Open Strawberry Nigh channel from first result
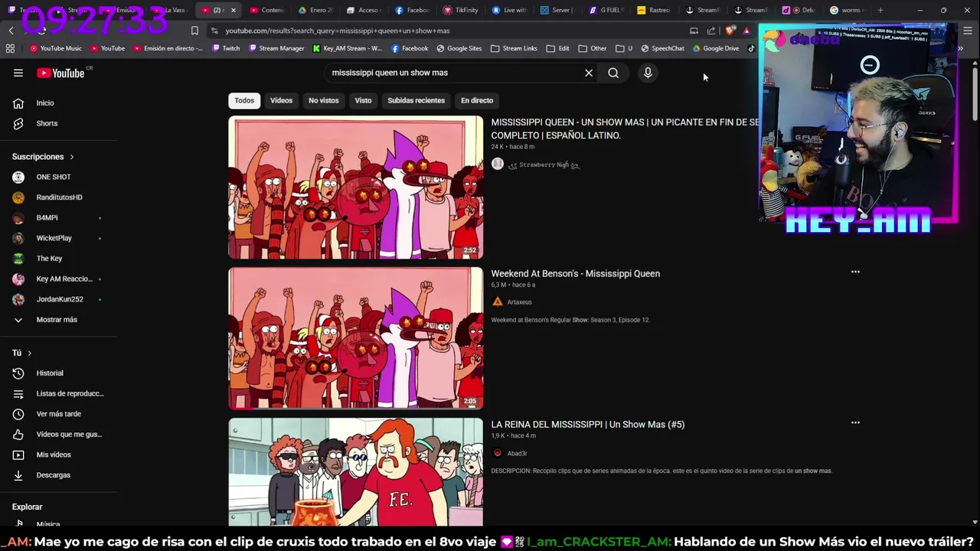This screenshot has height=551, width=980. click(542, 165)
